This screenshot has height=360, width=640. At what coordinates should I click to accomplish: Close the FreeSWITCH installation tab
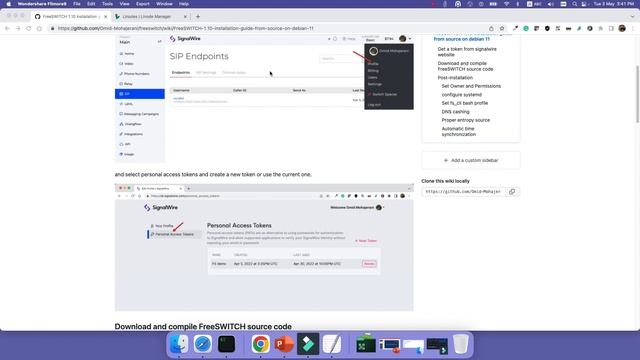pos(105,17)
